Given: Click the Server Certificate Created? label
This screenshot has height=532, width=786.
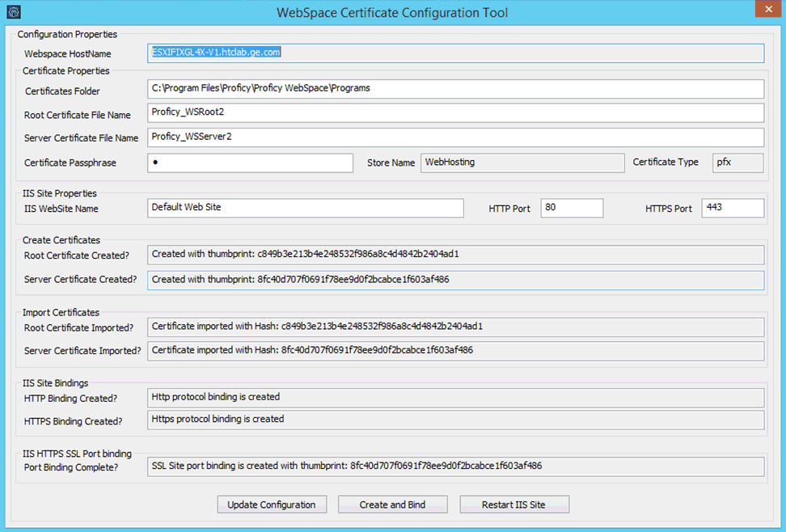Looking at the screenshot, I should (x=80, y=279).
